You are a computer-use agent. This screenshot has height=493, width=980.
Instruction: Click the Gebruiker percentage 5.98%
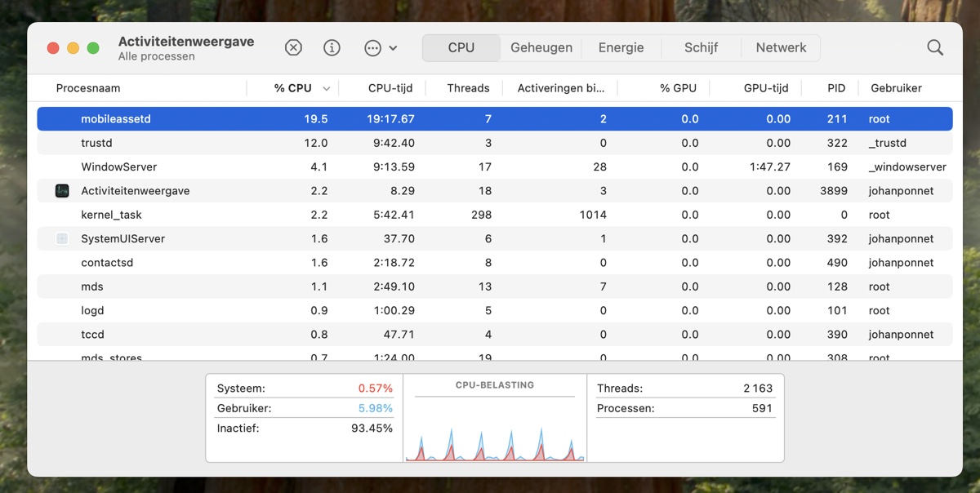376,408
